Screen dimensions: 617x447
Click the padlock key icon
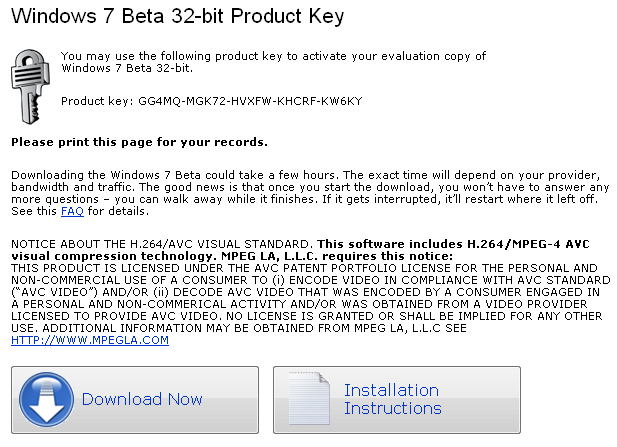[x=30, y=87]
